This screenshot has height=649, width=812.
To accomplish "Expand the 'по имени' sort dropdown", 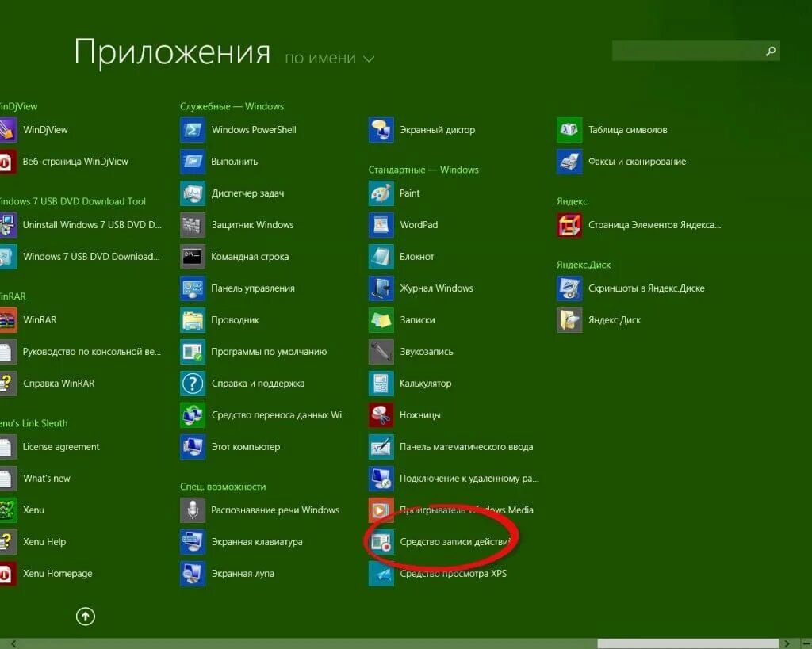I will pyautogui.click(x=329, y=59).
